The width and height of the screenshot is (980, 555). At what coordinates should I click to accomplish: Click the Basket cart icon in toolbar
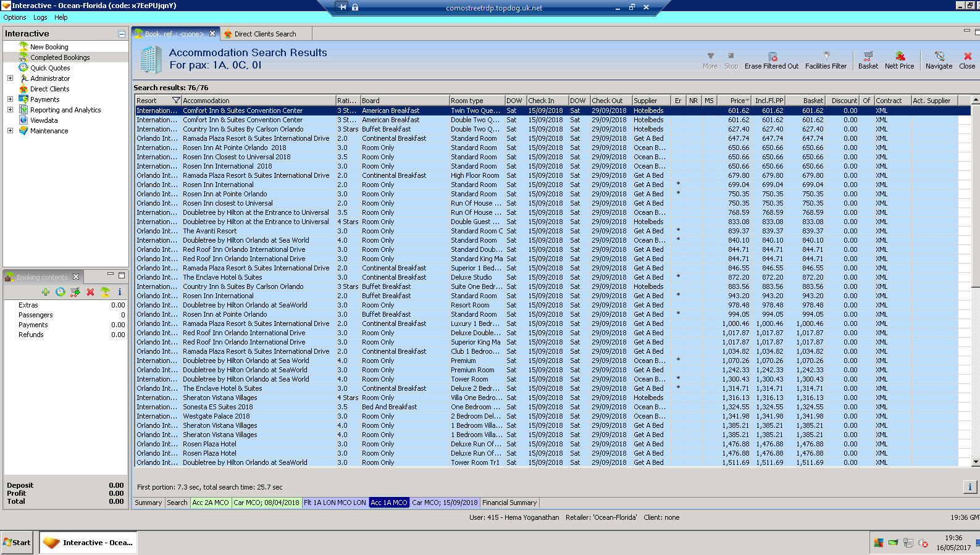(x=868, y=56)
